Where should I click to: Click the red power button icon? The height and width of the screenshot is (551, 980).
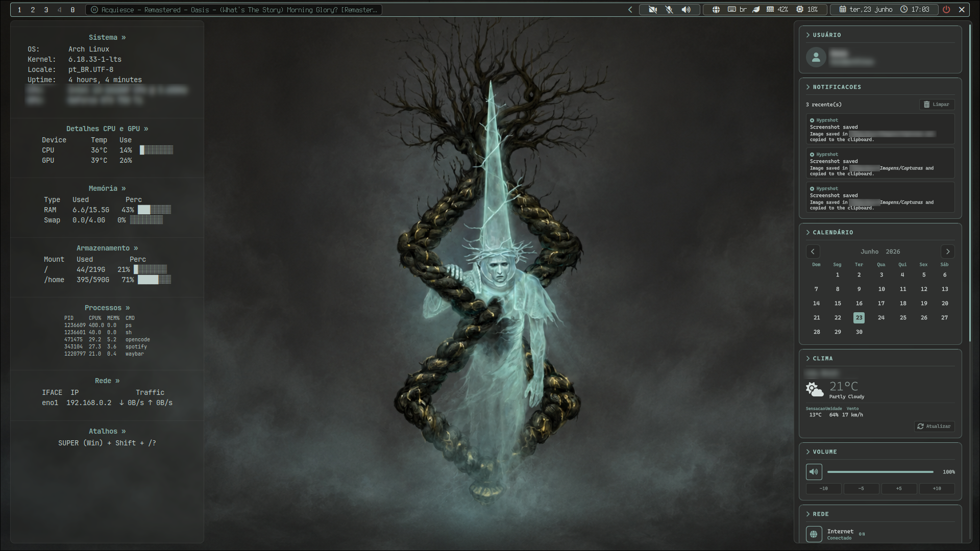946,10
